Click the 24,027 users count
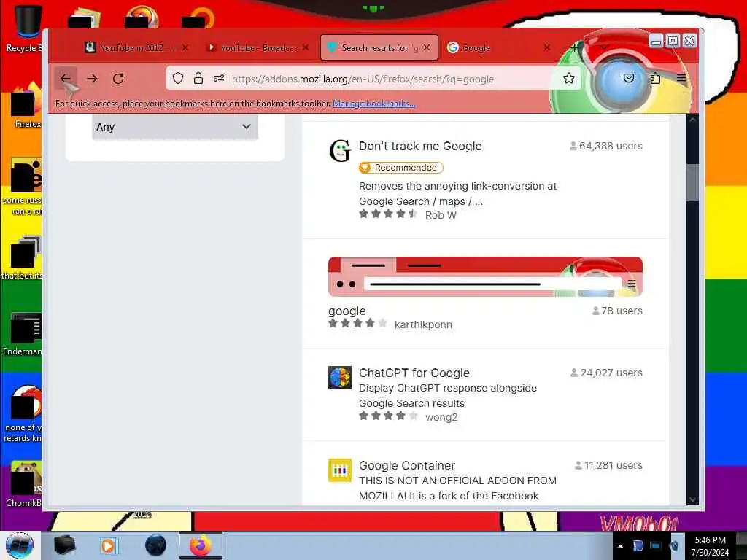This screenshot has height=560, width=747. 606,373
